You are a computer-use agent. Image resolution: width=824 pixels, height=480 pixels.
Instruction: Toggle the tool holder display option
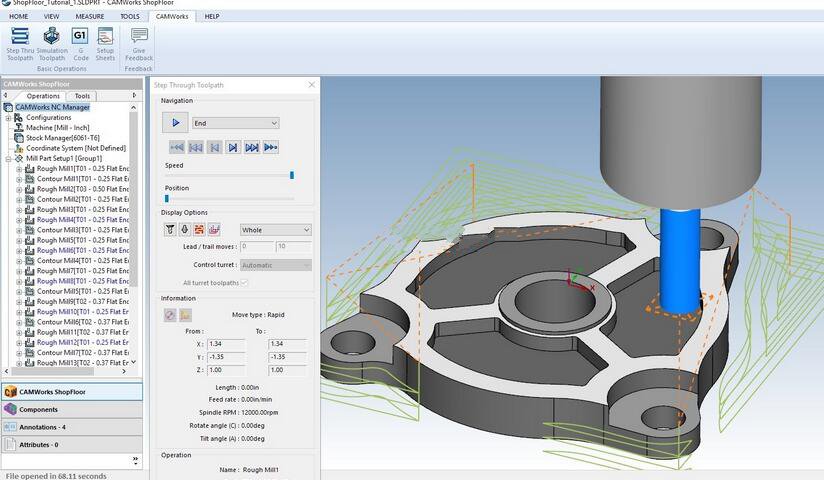point(170,230)
